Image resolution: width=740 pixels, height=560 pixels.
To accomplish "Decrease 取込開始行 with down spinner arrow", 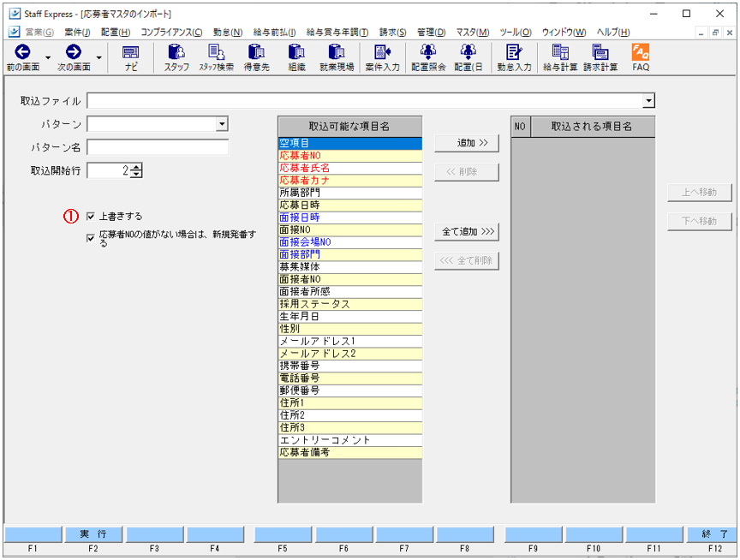I will [x=136, y=174].
